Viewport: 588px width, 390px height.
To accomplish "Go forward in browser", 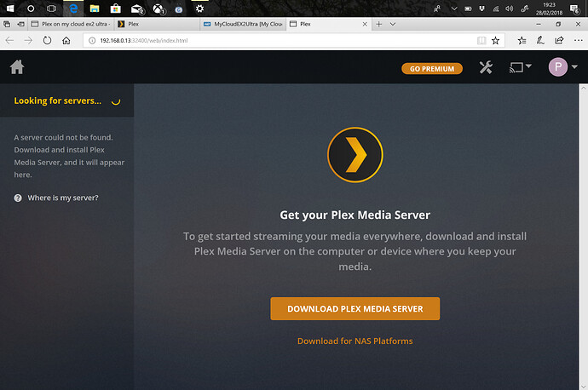I will 28,41.
